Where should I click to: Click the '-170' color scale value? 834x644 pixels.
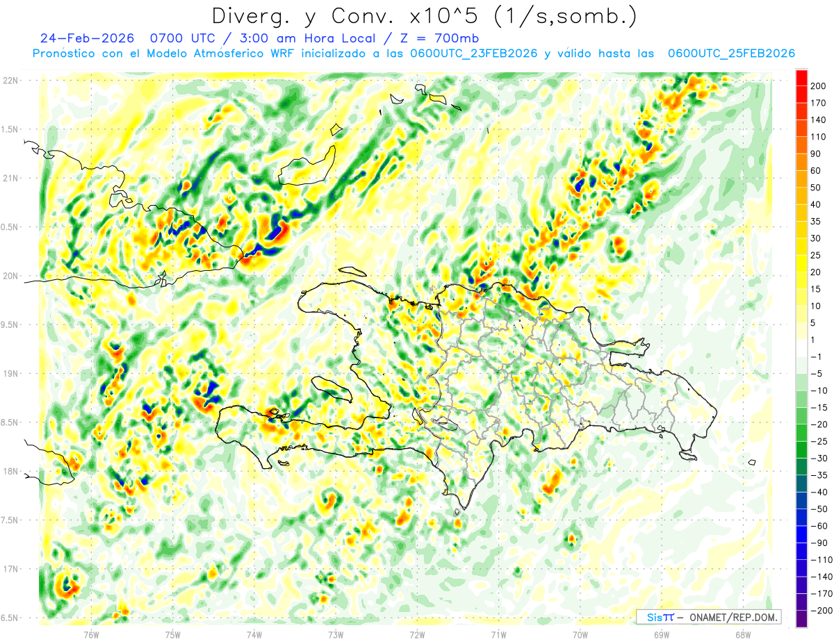821,594
